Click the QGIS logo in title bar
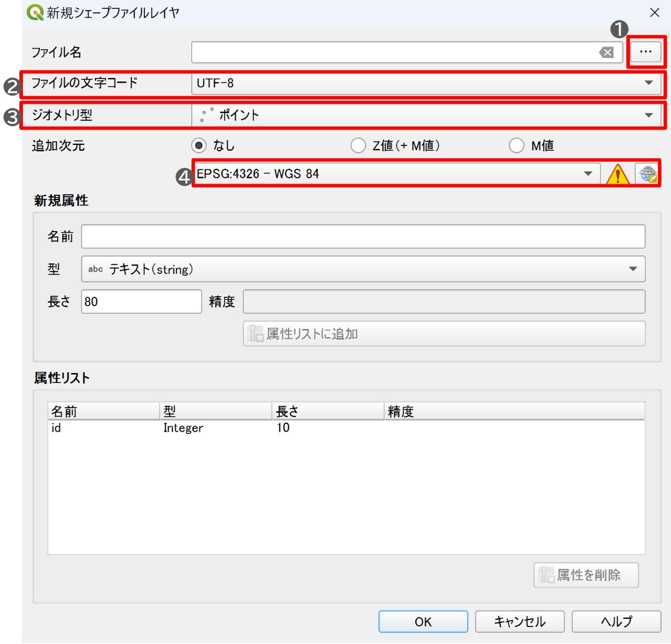 (35, 12)
